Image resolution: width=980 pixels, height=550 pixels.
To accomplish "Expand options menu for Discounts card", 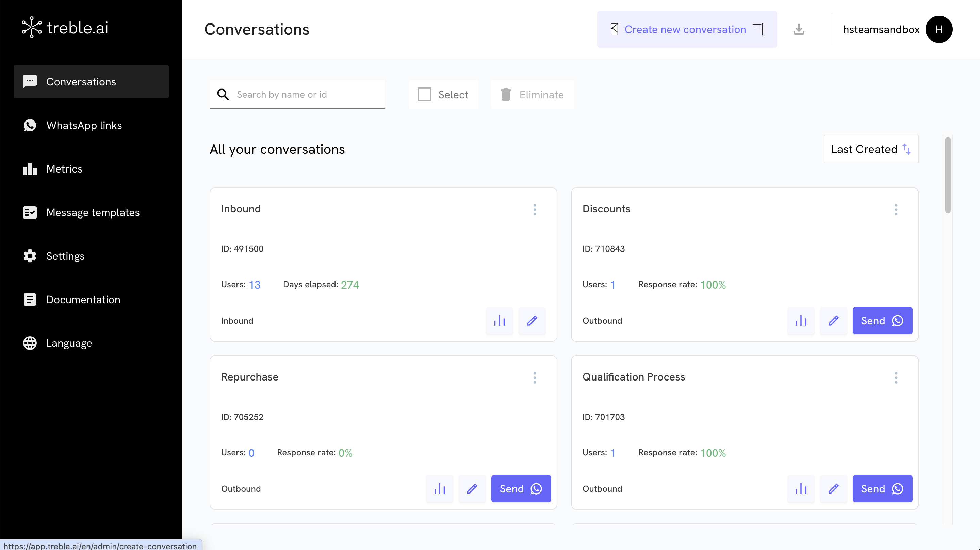I will [896, 209].
